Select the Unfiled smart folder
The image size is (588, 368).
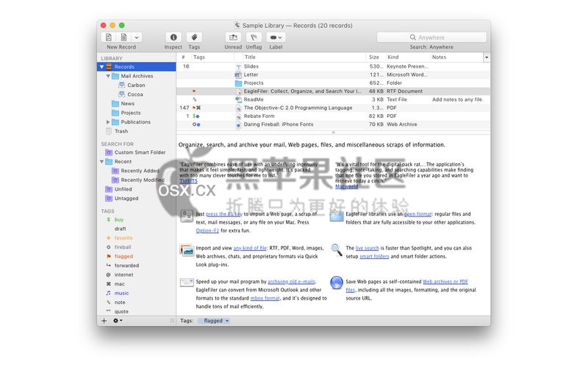[x=123, y=189]
